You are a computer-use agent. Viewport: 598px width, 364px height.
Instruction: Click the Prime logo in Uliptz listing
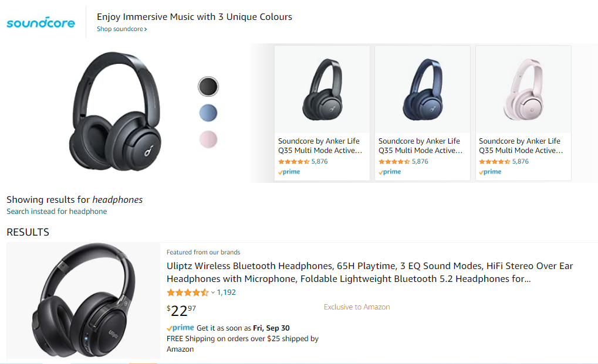[180, 328]
